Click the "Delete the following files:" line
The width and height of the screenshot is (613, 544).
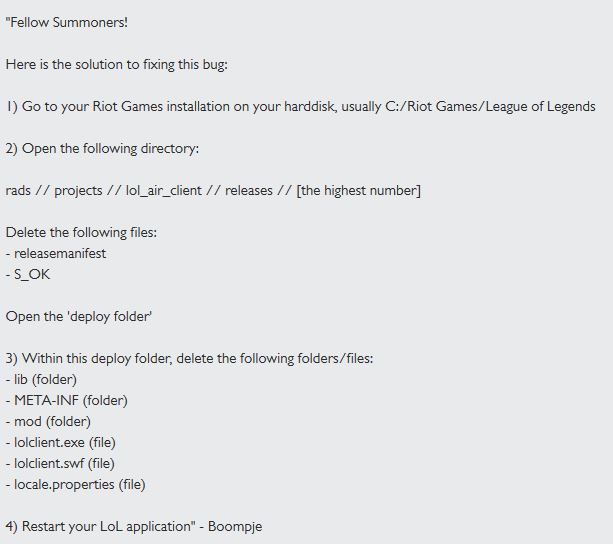point(81,233)
